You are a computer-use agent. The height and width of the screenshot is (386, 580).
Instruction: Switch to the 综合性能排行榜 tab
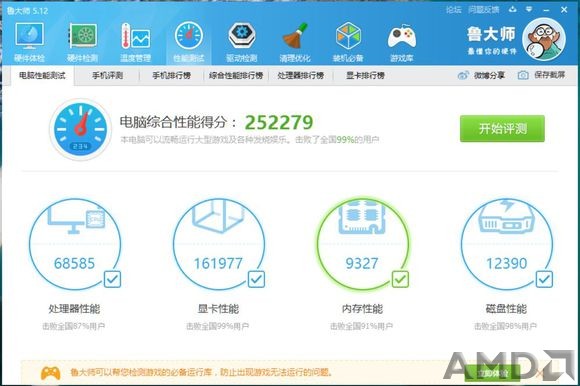(x=236, y=75)
